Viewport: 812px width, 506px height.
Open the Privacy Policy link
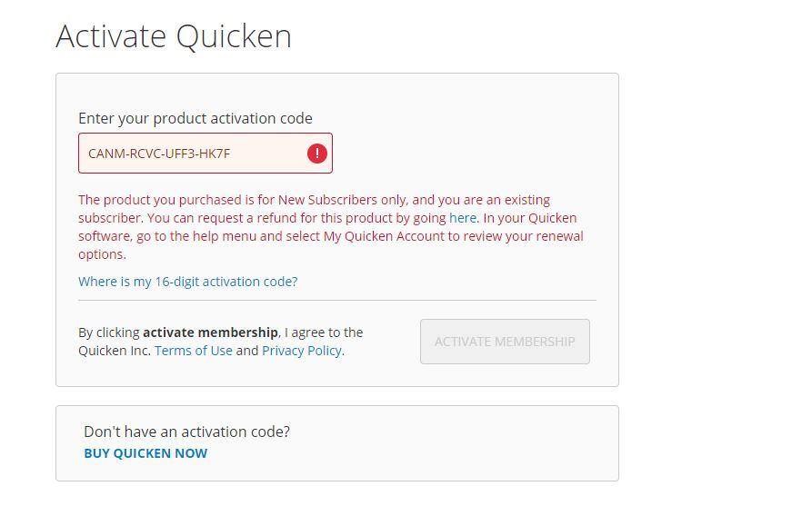(302, 351)
